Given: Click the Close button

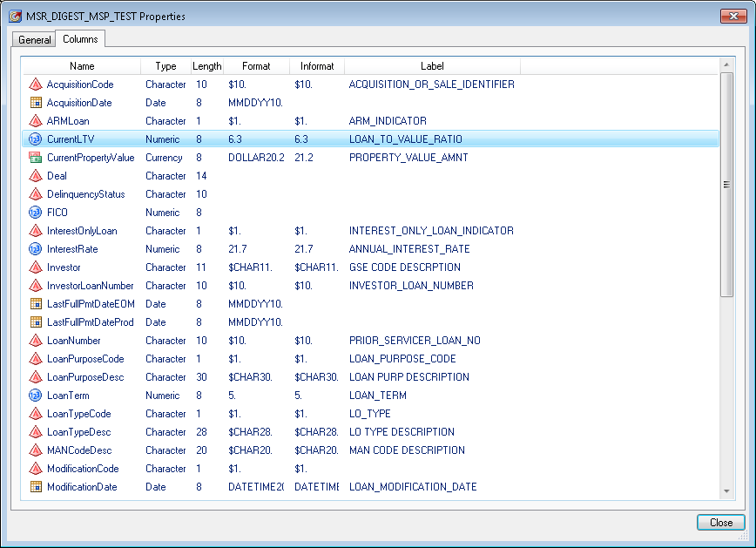Looking at the screenshot, I should pyautogui.click(x=720, y=523).
